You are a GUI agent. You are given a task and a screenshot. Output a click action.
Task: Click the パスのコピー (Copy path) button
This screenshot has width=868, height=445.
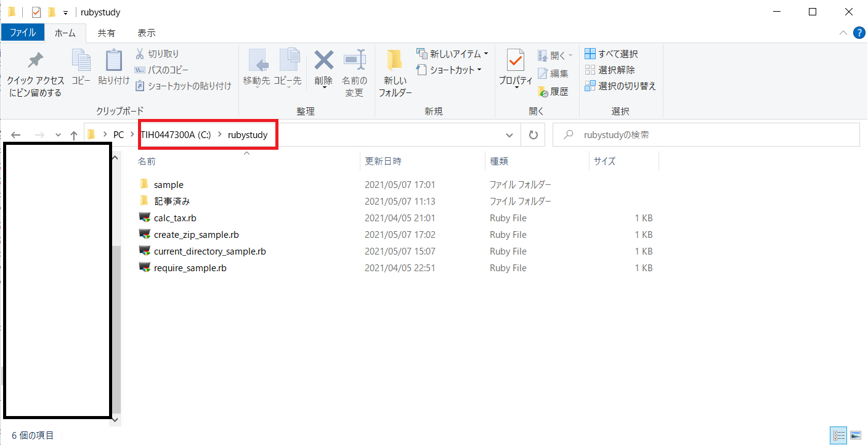click(161, 70)
